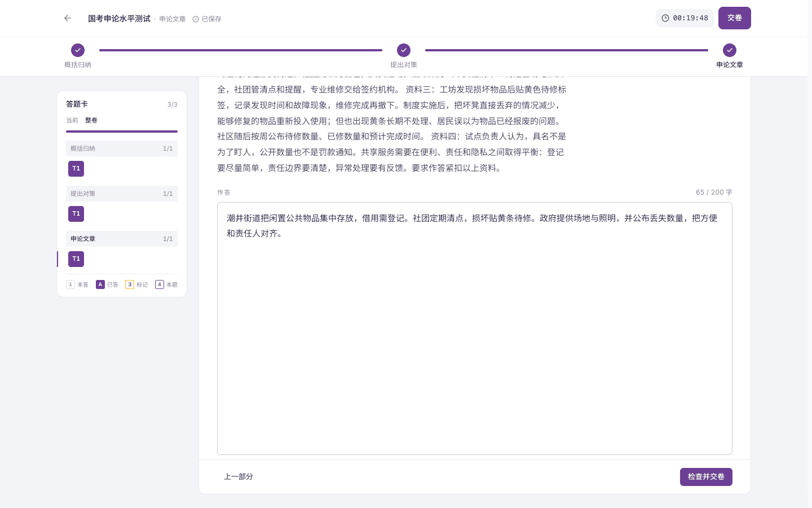Image resolution: width=812 pixels, height=508 pixels.
Task: Open question T1 under 申论文章
Action: 76,259
